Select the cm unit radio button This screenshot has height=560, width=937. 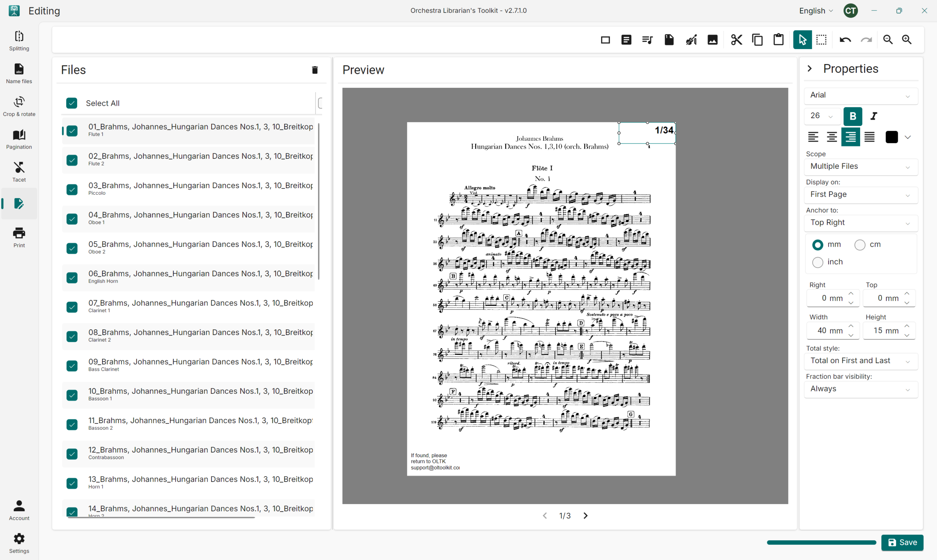(860, 245)
